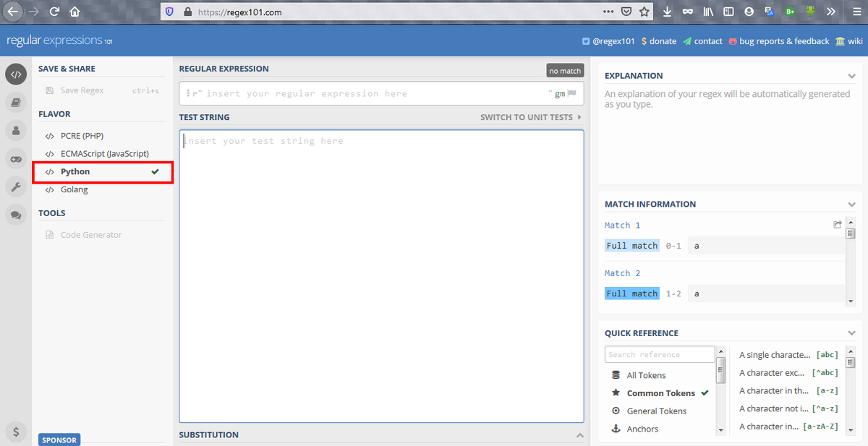The image size is (868, 446).
Task: Select PCRE (PHP) flavor
Action: tap(102, 135)
